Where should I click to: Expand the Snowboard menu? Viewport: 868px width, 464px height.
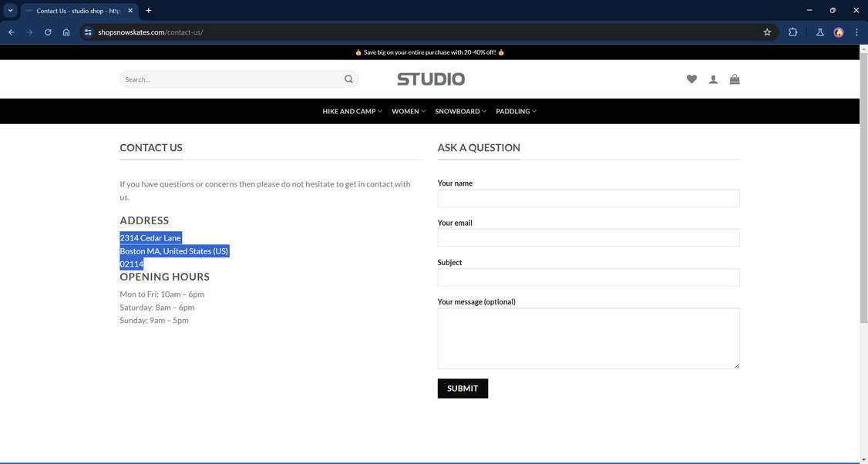click(x=460, y=111)
